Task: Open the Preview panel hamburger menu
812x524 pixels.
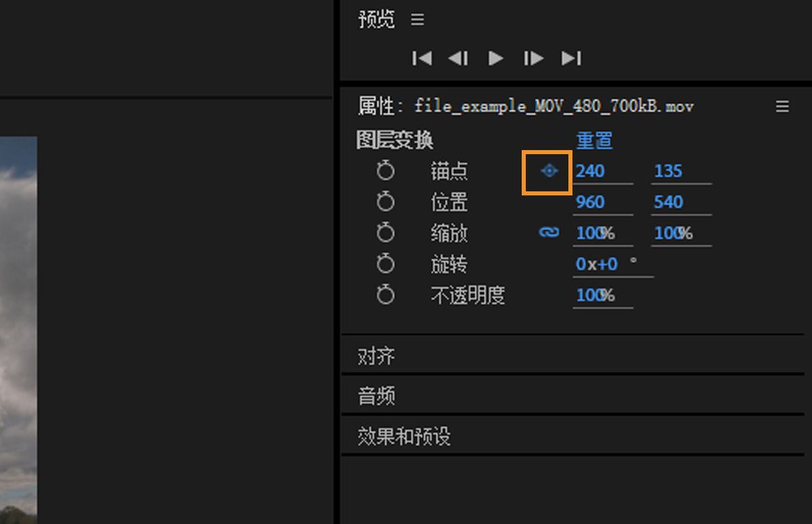Action: tap(418, 20)
